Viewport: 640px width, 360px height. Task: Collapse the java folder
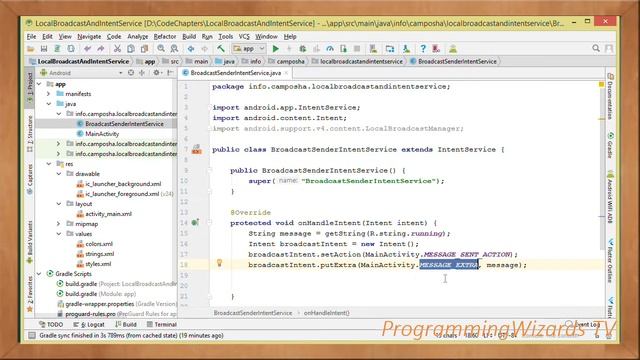click(x=49, y=104)
